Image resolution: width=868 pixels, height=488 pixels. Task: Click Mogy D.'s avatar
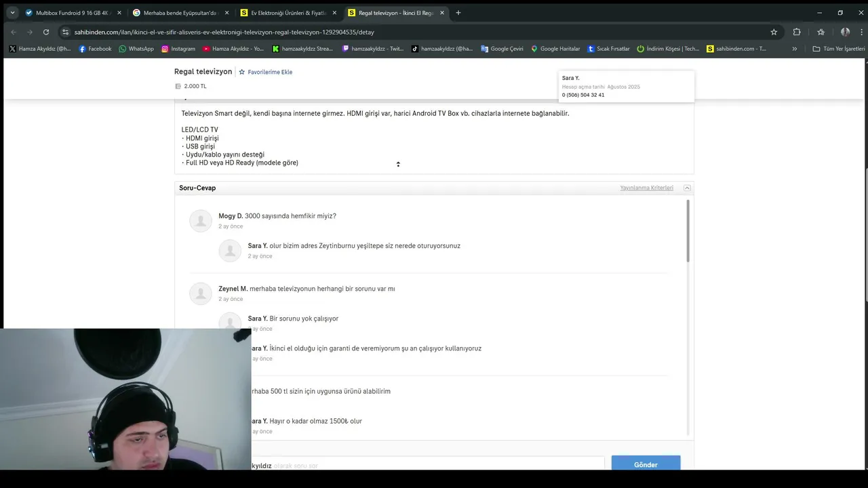tap(201, 221)
